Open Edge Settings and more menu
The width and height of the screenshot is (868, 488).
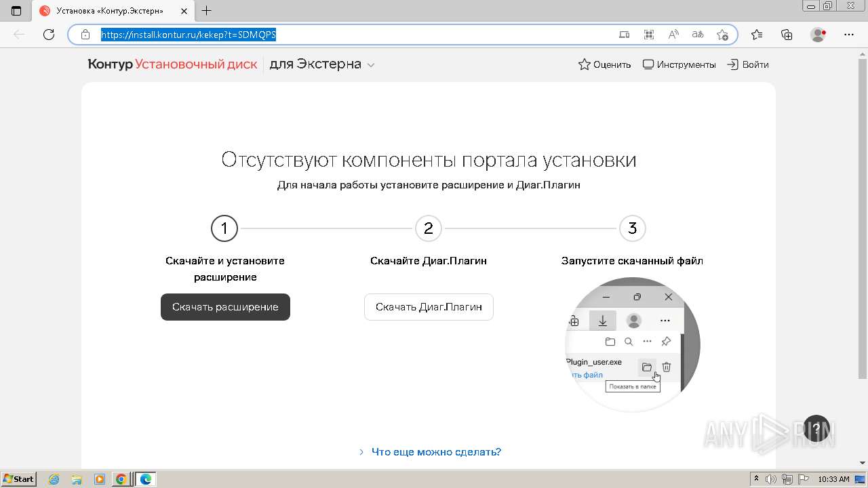[849, 35]
